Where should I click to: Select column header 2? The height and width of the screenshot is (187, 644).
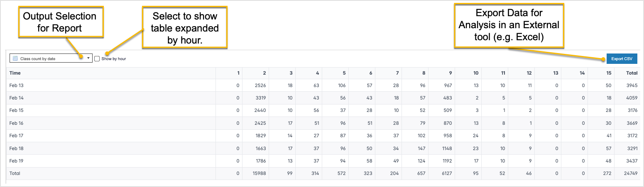coord(264,73)
